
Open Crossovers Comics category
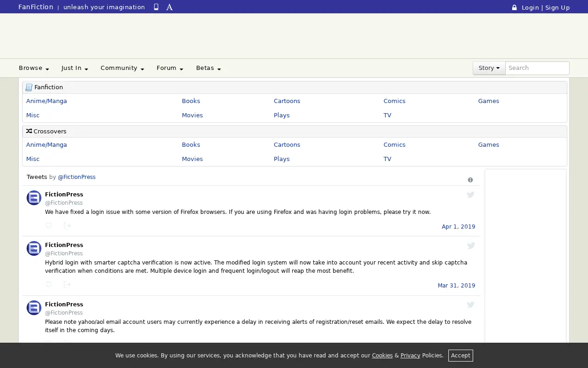(x=394, y=145)
